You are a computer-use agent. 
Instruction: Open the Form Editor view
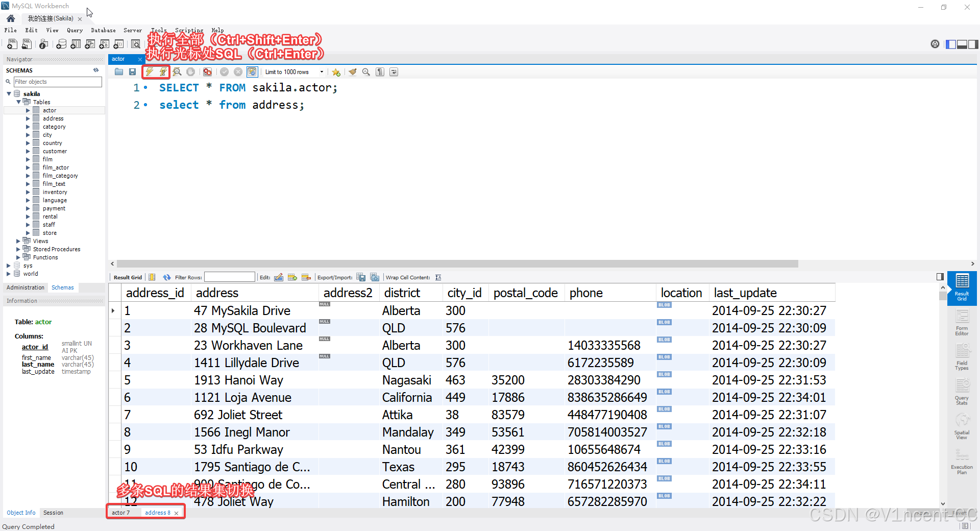coord(962,324)
